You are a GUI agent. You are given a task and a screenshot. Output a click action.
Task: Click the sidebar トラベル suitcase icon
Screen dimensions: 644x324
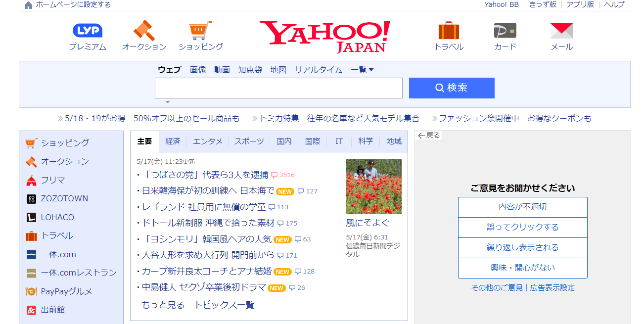tap(31, 236)
